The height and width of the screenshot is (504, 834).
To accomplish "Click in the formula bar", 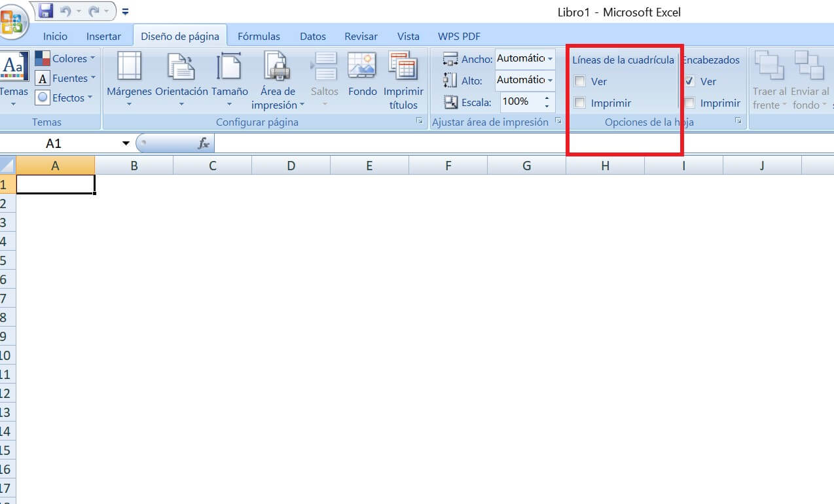I will [x=524, y=143].
